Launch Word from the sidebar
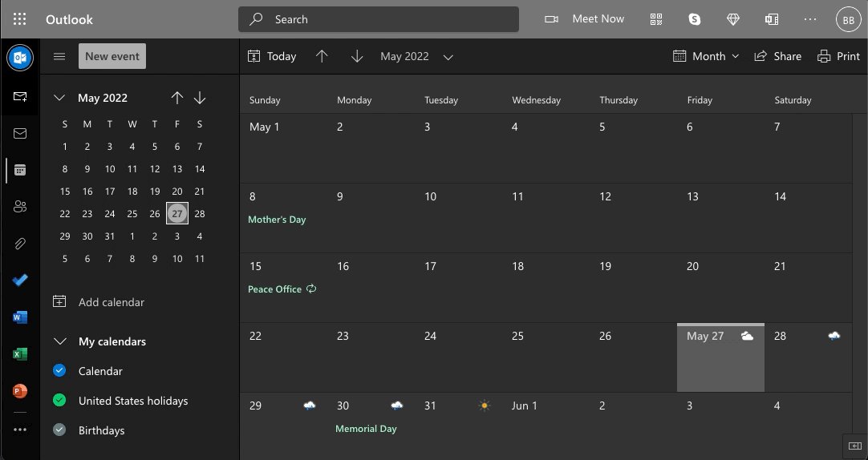The height and width of the screenshot is (460, 868). click(x=20, y=317)
